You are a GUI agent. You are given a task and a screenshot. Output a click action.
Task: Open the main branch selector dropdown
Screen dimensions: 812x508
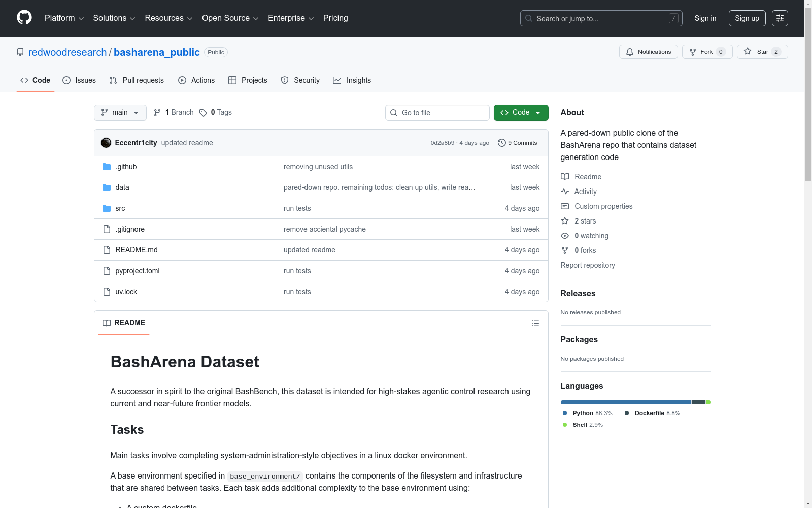(x=120, y=113)
